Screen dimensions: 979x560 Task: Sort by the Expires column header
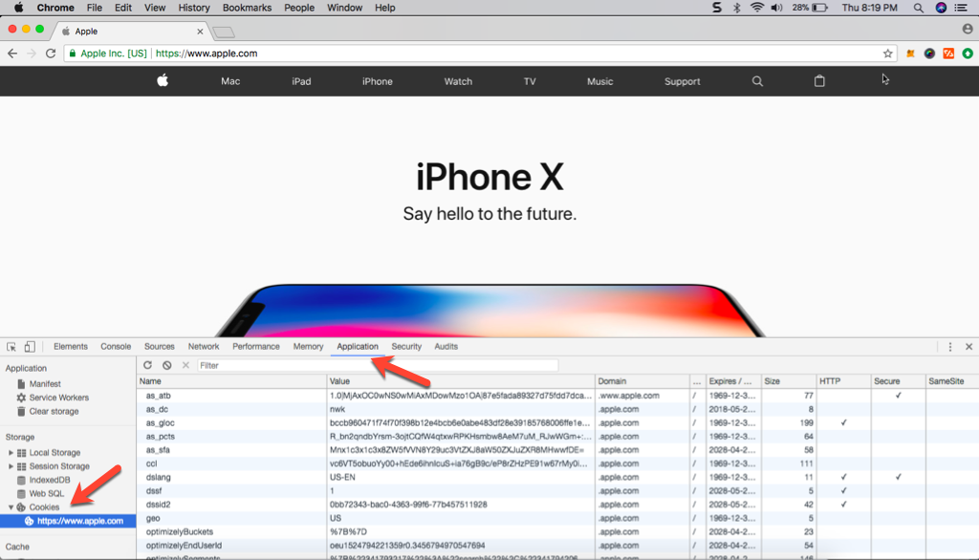(x=733, y=381)
